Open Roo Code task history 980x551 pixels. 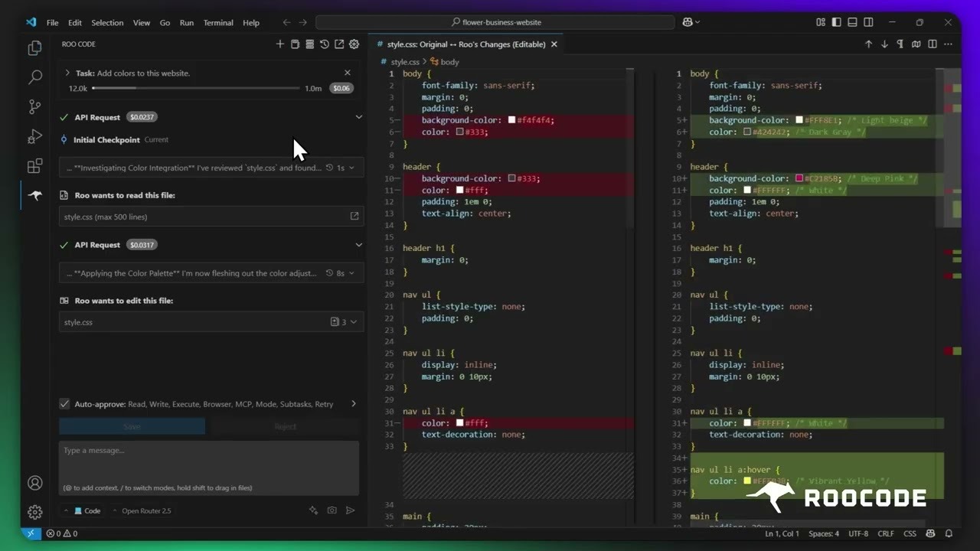click(x=325, y=44)
